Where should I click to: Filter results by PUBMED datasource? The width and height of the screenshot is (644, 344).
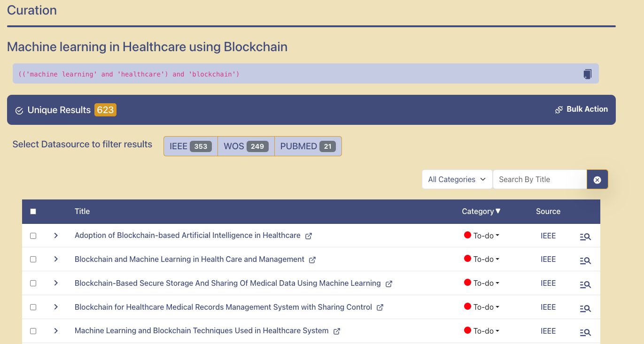pos(308,146)
